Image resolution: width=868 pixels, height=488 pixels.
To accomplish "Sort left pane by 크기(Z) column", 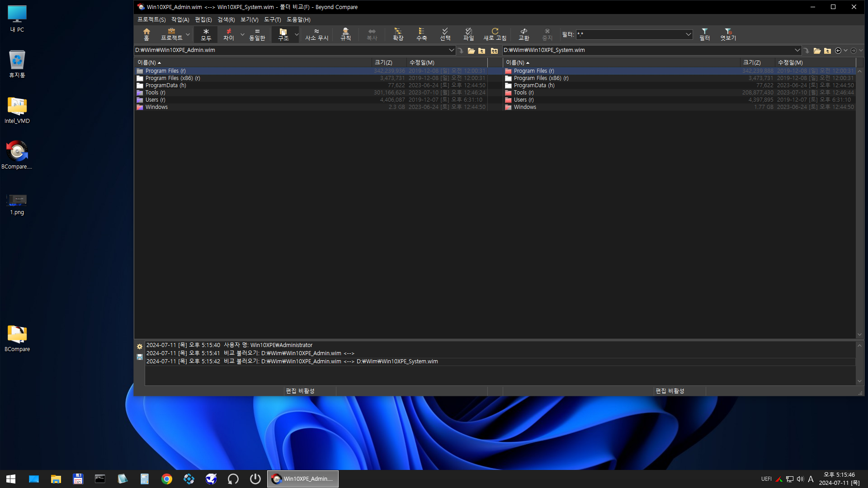I will tap(389, 63).
